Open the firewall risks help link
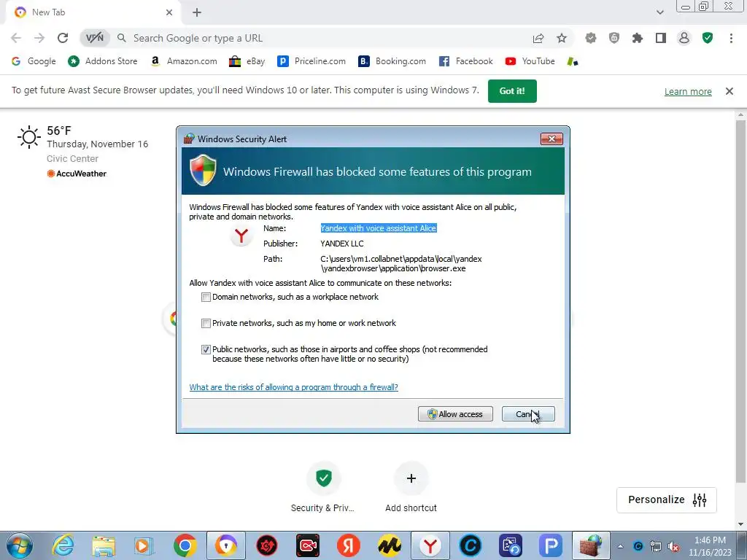Viewport: 747px width, 560px height. click(x=293, y=387)
